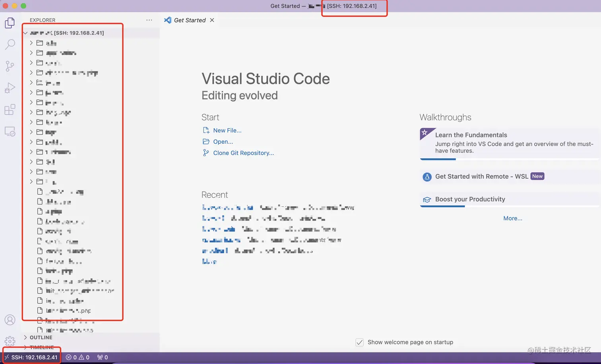Click the Clone Git Repository branch icon
601x364 pixels.
tap(206, 153)
